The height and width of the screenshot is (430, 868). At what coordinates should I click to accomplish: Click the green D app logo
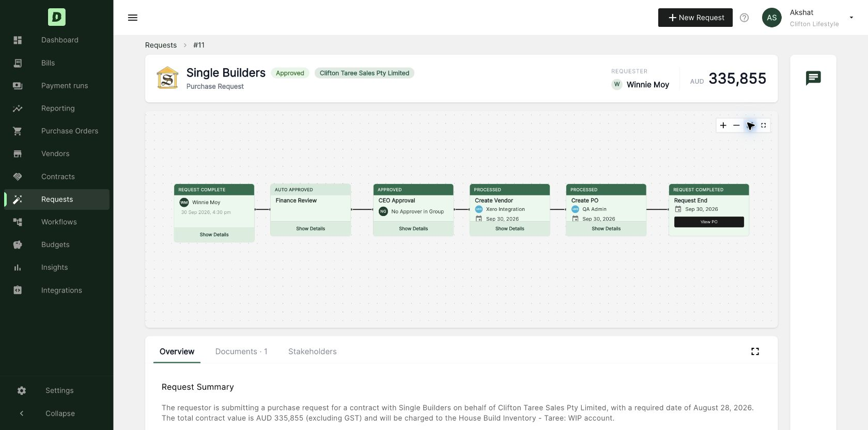(x=57, y=17)
